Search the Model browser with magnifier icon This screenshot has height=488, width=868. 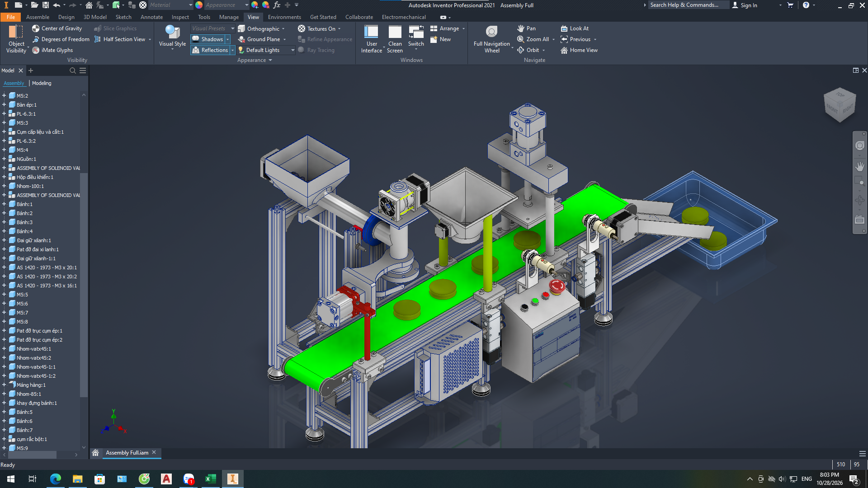tap(72, 70)
